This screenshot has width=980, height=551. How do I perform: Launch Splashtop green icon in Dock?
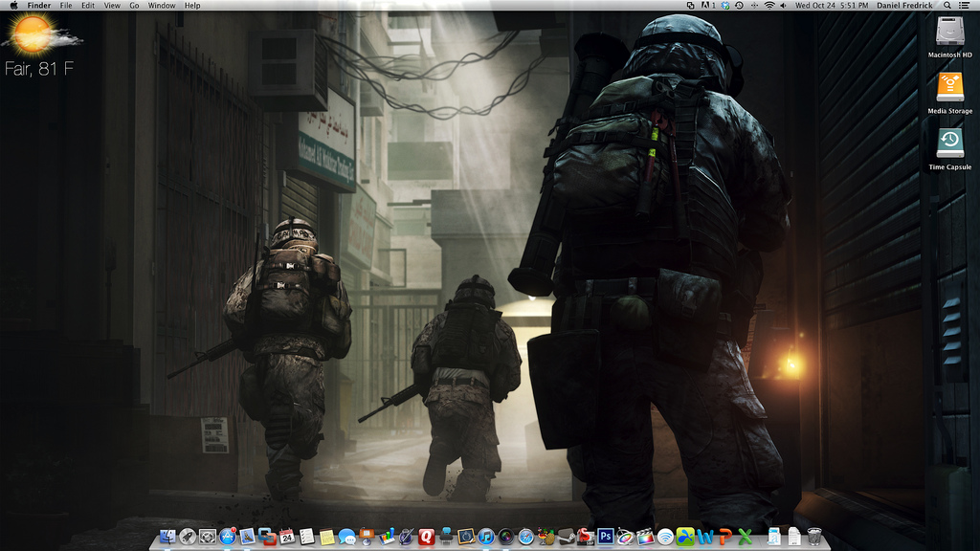tap(685, 536)
